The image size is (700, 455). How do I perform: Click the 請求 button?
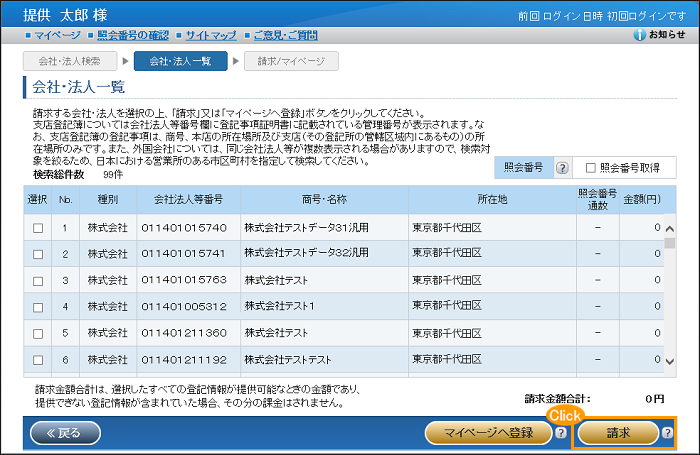pyautogui.click(x=618, y=433)
